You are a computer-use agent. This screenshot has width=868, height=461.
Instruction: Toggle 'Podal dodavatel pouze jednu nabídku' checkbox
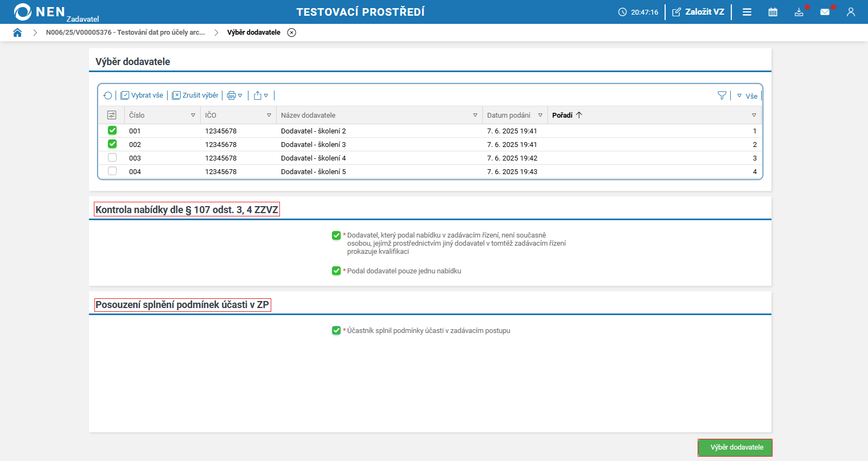pos(336,271)
